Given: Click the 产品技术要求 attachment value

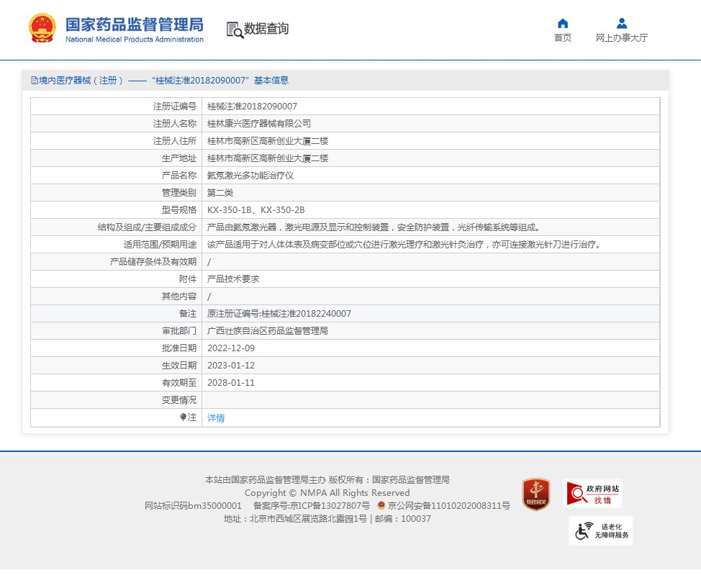Looking at the screenshot, I should pos(233,279).
